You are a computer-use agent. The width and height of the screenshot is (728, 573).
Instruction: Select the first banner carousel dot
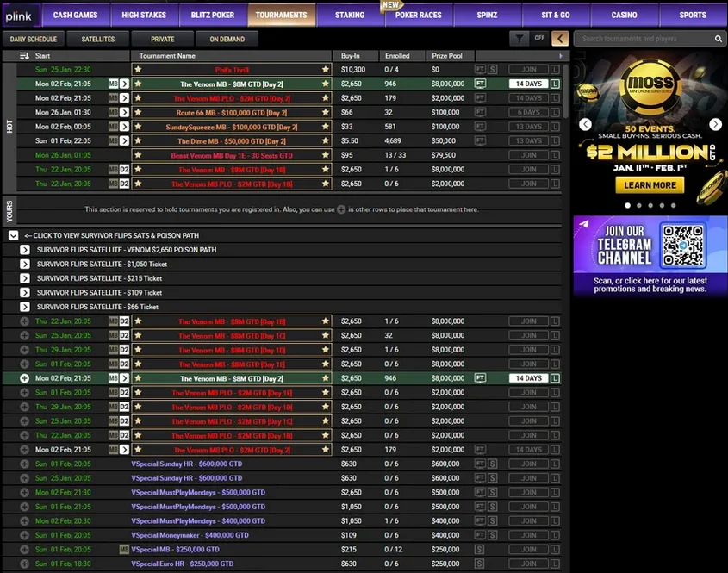click(625, 205)
